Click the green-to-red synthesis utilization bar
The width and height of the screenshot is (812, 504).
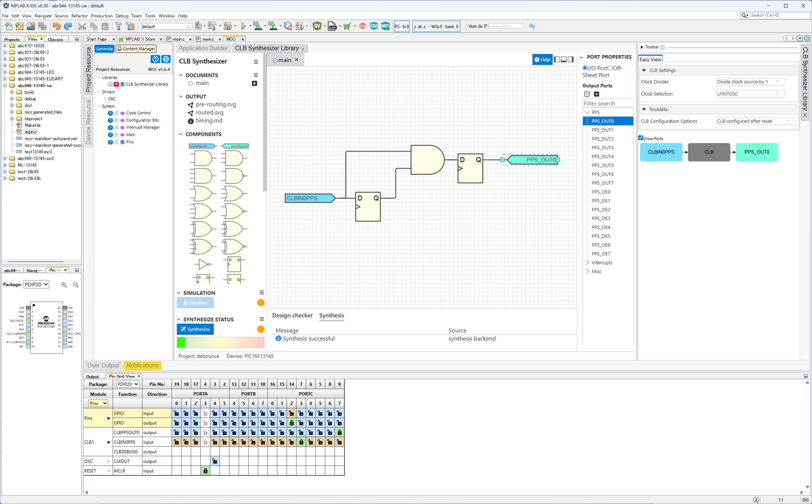(221, 342)
